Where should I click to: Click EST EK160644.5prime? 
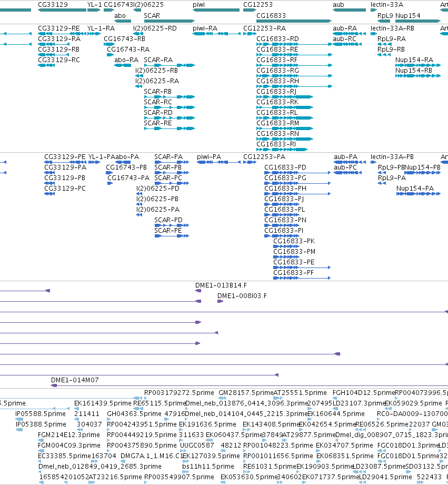336,413
